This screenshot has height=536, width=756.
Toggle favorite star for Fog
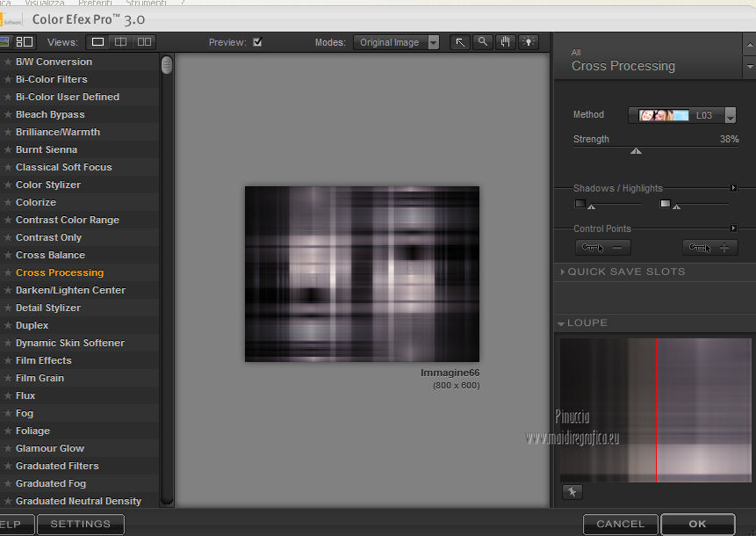click(x=7, y=414)
